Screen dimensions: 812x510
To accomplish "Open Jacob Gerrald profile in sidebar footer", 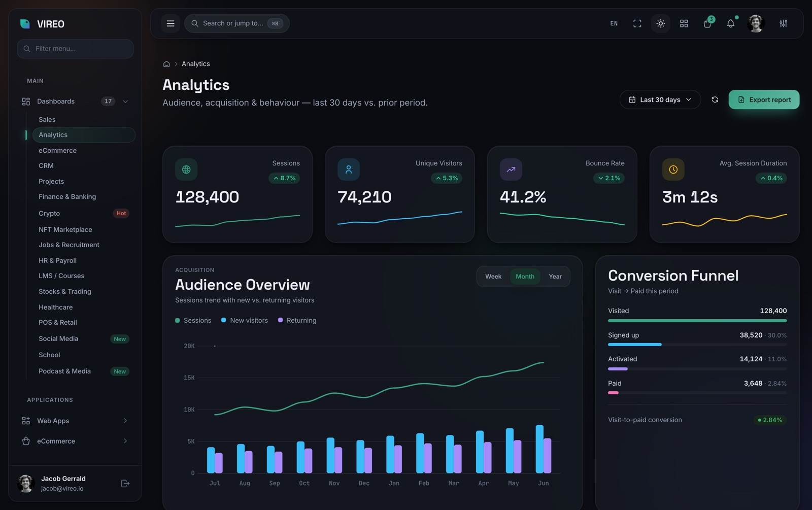I will [x=63, y=484].
